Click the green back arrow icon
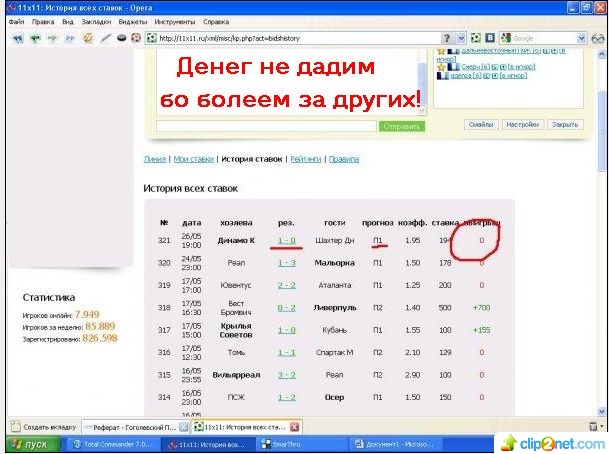Viewport: 609px width, 454px height. [x=35, y=38]
